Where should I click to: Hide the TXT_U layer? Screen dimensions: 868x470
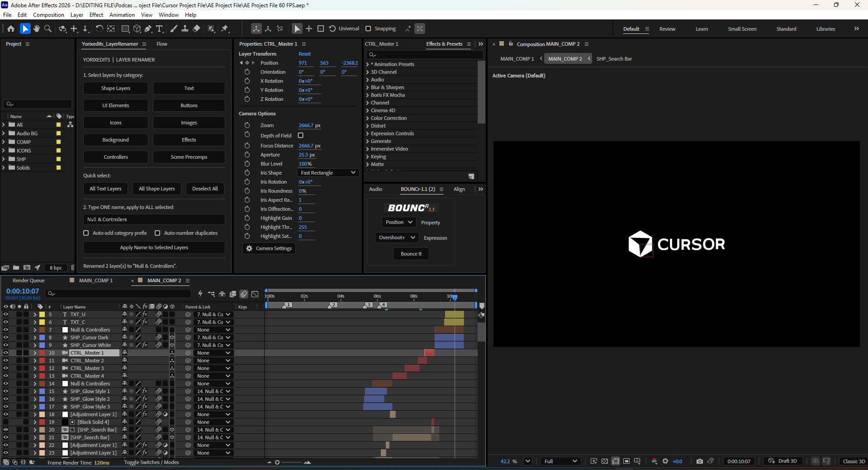[5, 314]
